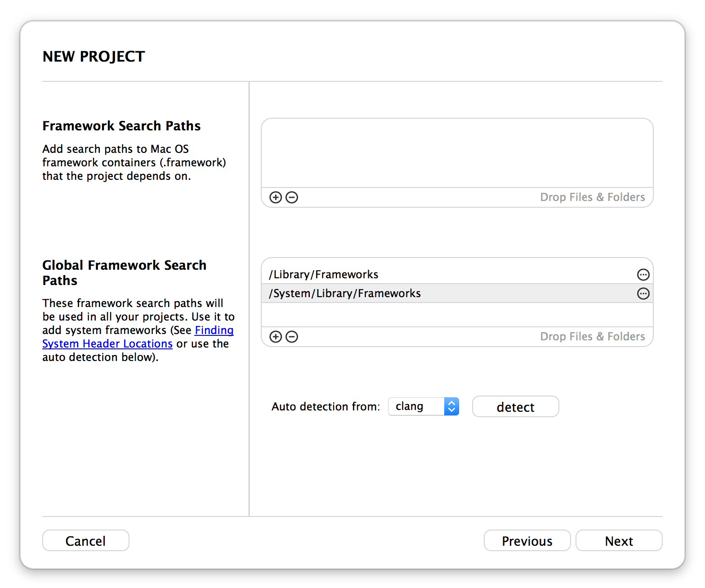Open options for /Library/Frameworks row
Image resolution: width=705 pixels, height=588 pixels.
tap(643, 275)
